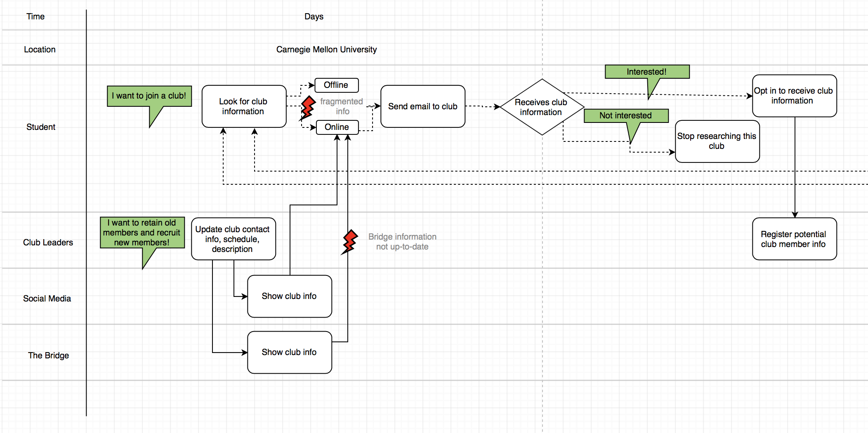
Task: Select 'Show club info' box in The Bridge lane
Action: click(x=290, y=353)
